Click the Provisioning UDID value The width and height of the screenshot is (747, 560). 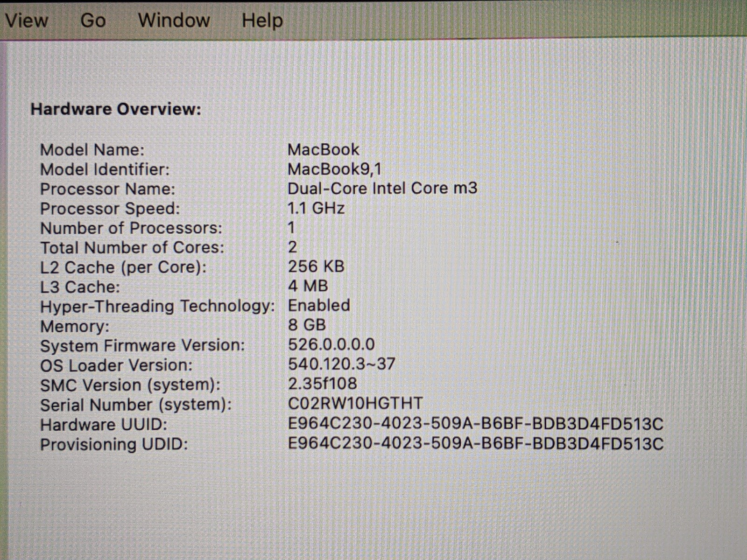(475, 443)
